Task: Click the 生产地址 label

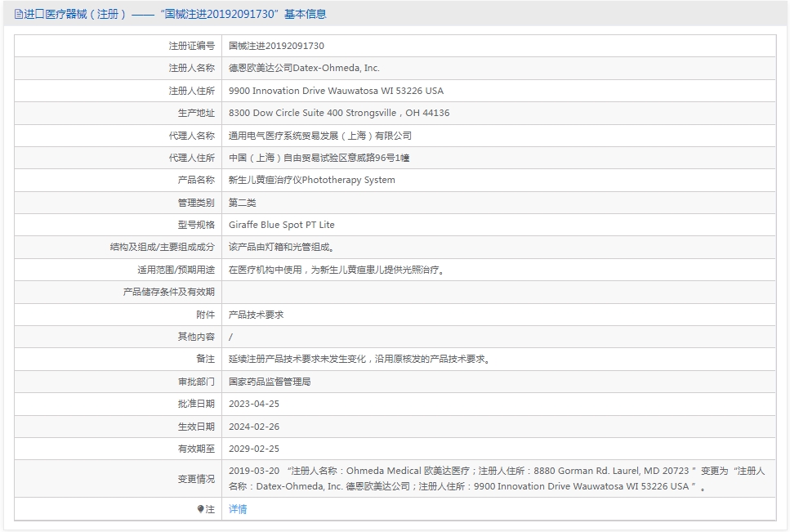Action: (196, 113)
